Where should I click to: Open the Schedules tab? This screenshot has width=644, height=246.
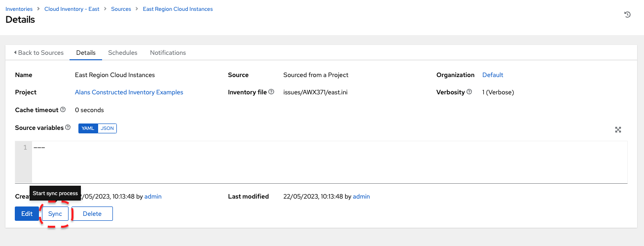tap(123, 53)
